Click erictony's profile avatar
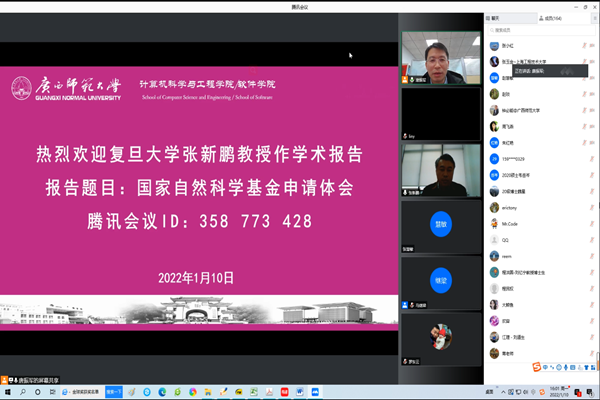Viewport: 600px width, 400px height. (494, 207)
